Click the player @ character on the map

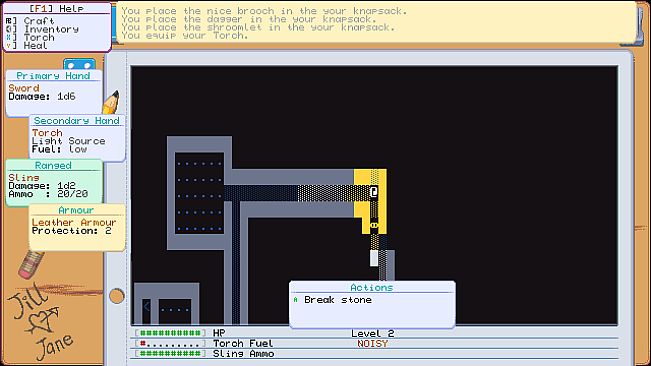pyautogui.click(x=374, y=191)
